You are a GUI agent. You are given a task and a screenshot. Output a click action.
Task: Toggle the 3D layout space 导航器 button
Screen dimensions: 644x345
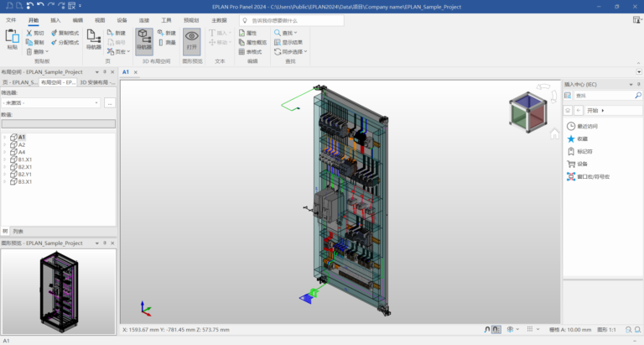point(144,40)
